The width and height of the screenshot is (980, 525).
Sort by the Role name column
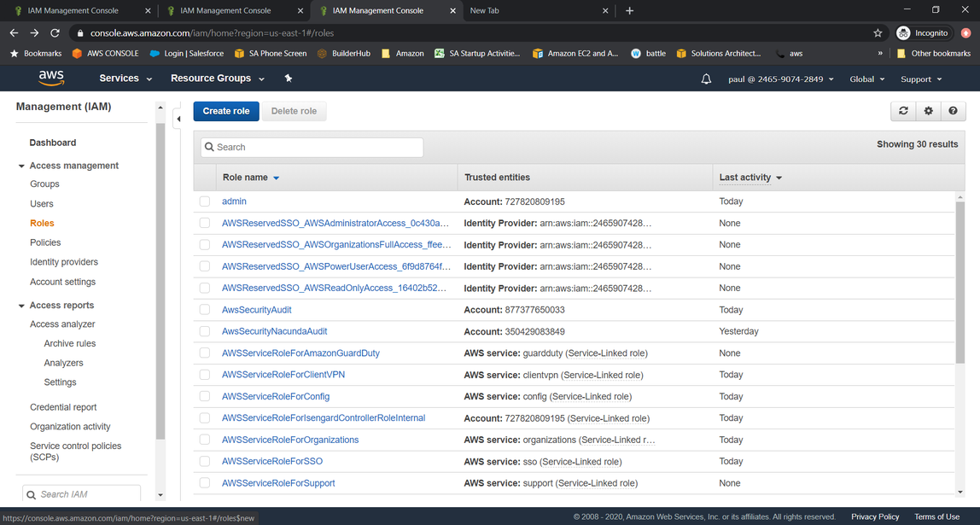point(251,178)
